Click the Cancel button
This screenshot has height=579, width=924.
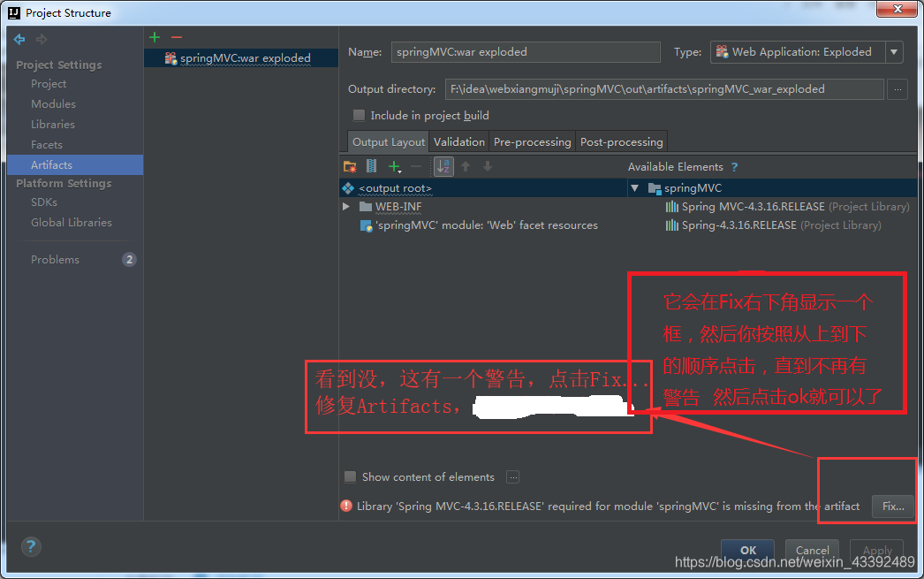pyautogui.click(x=812, y=550)
